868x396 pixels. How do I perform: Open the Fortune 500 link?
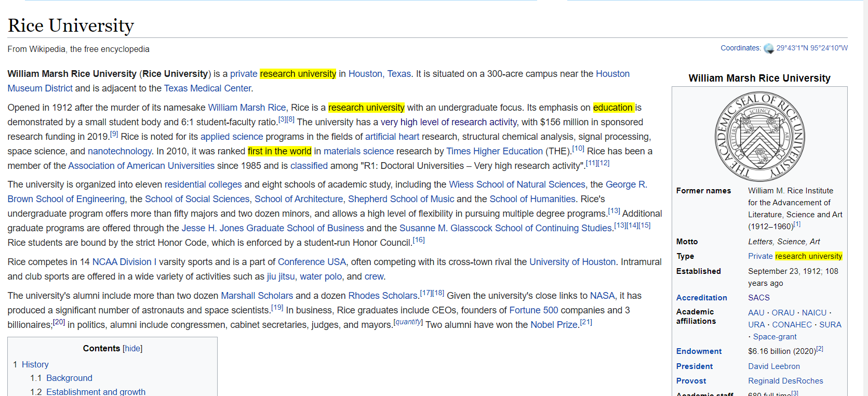[x=533, y=310]
